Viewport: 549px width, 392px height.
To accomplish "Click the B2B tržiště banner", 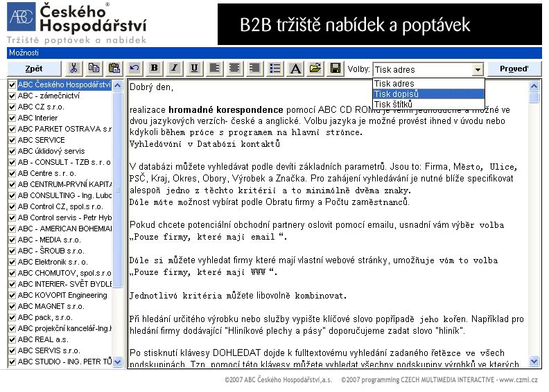I will [380, 24].
